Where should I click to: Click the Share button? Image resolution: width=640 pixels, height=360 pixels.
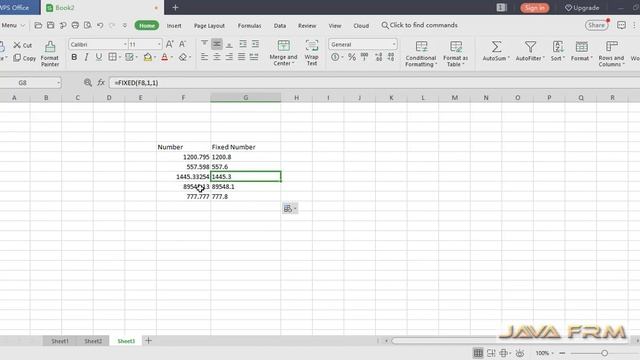(596, 25)
